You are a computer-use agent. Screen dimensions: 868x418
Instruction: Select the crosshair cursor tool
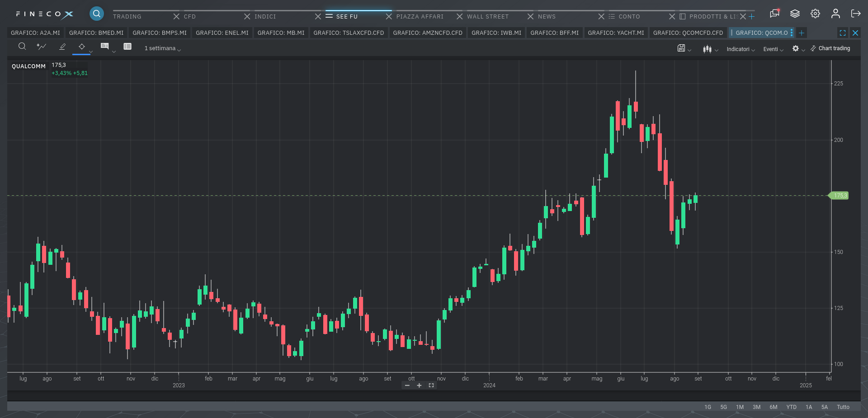pyautogui.click(x=82, y=46)
